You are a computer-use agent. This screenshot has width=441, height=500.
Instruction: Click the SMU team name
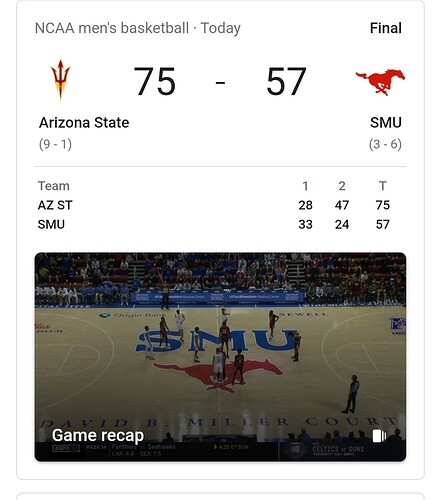386,123
